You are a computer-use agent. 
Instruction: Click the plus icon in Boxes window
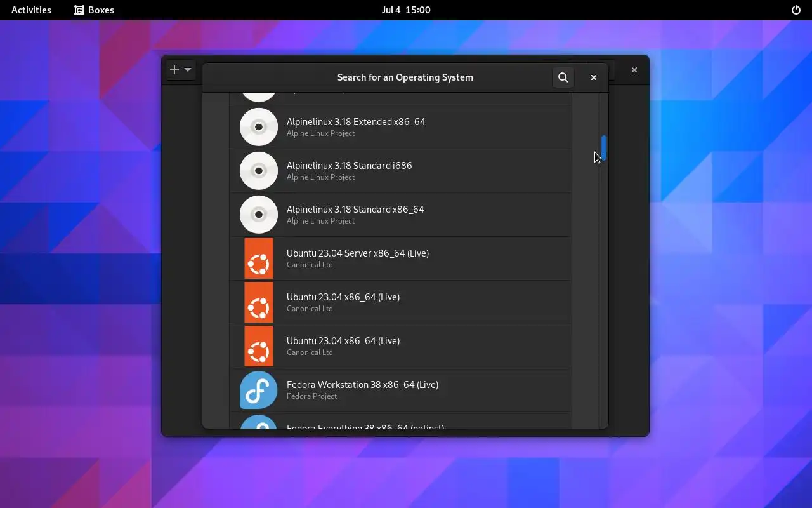[x=174, y=70]
